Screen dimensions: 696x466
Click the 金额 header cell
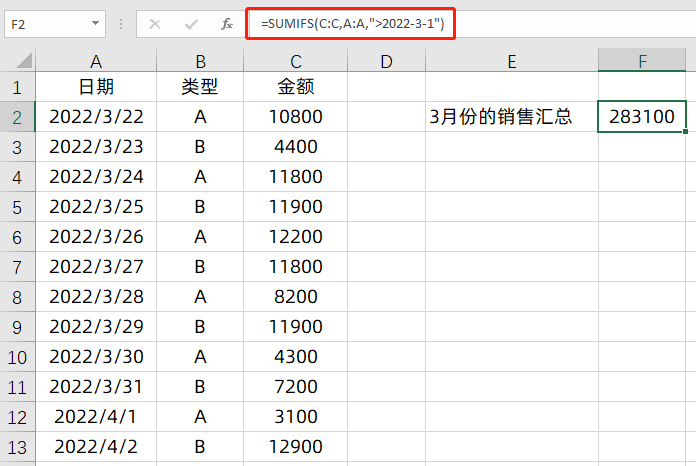(296, 87)
